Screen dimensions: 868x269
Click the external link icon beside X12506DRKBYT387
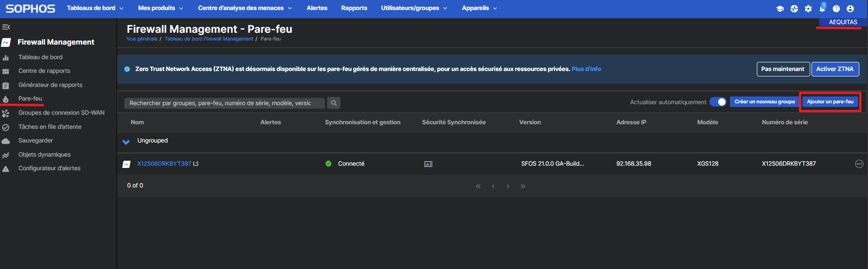[x=196, y=163]
